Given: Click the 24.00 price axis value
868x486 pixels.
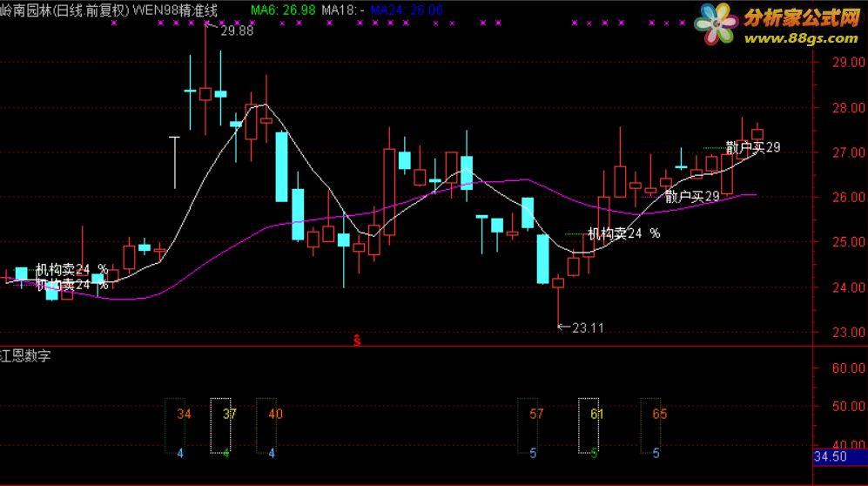Looking at the screenshot, I should pyautogui.click(x=849, y=287).
